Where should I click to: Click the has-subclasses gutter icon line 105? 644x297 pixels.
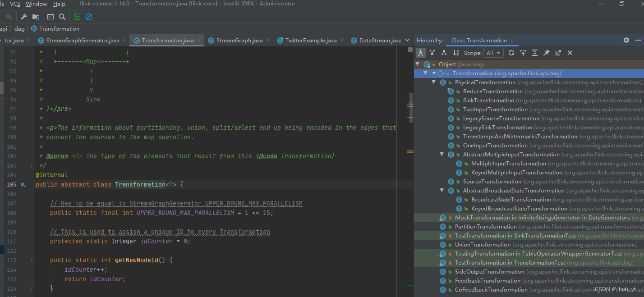pos(23,184)
